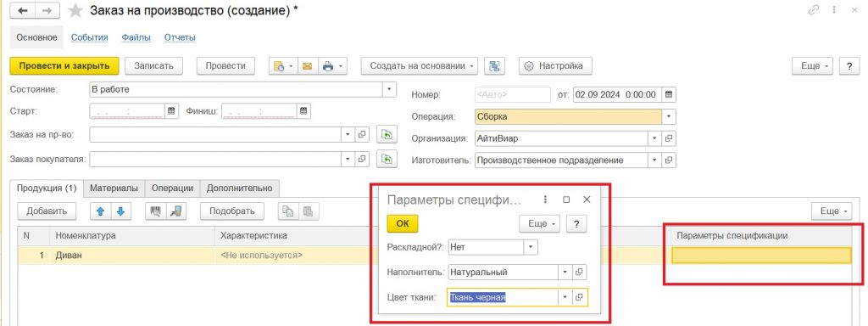Click the Параметры спецификации cell of Диван row
Screen dimensions: 868x326
coord(761,256)
